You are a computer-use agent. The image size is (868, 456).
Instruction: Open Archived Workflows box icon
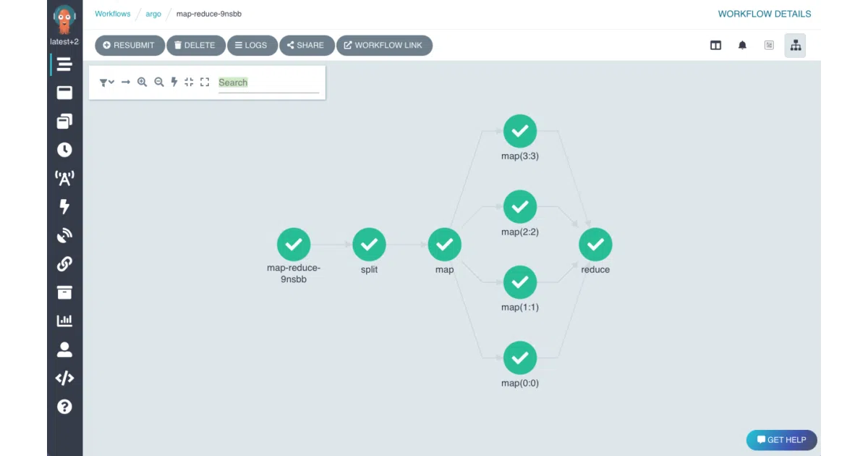tap(64, 292)
